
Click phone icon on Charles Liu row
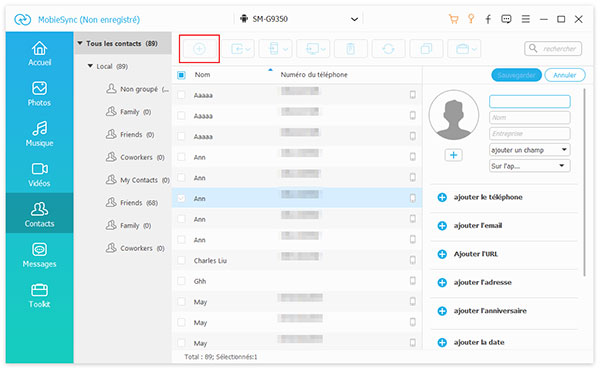click(412, 260)
